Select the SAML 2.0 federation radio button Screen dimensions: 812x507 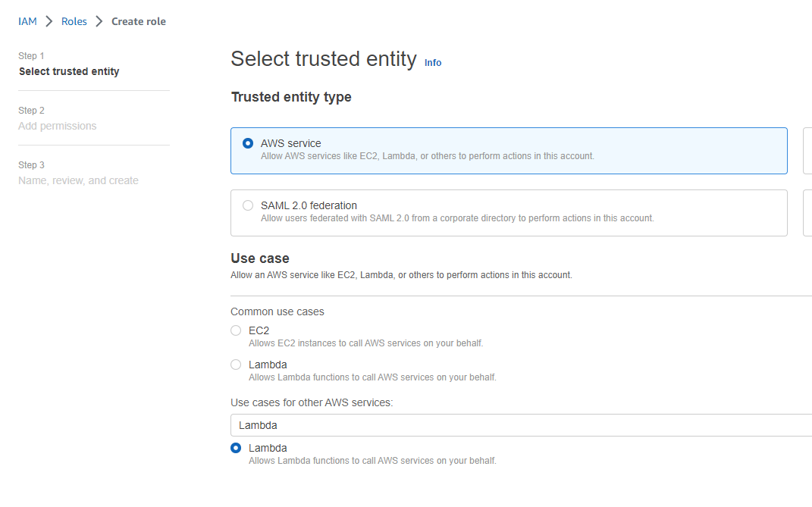[x=248, y=205]
